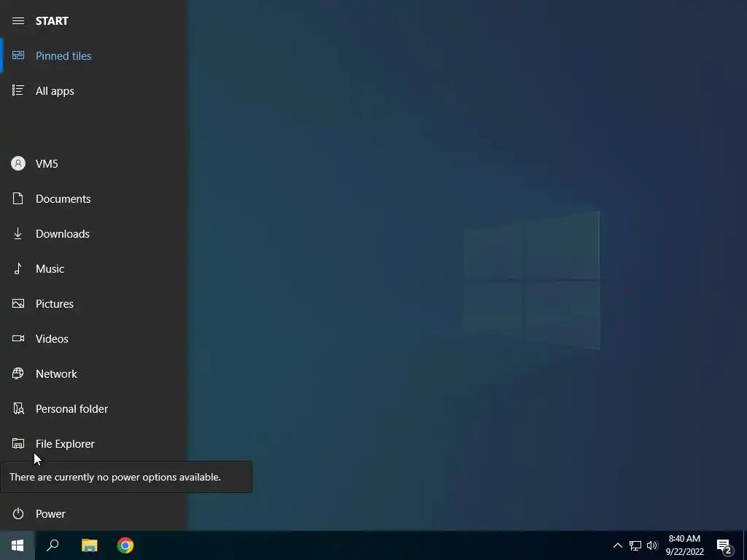Viewport: 747px width, 560px height.
Task: Open the clock showing 8:40 AM
Action: click(x=684, y=545)
